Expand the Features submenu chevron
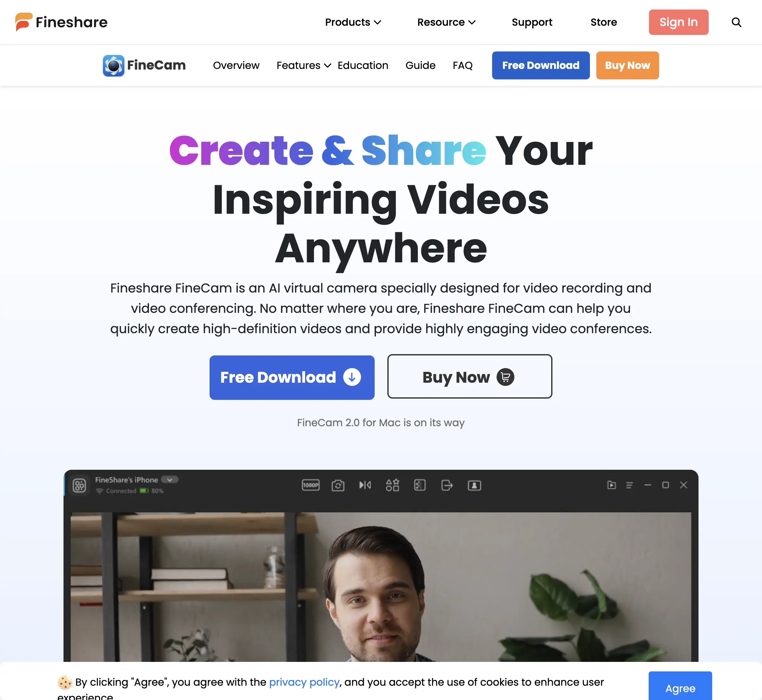This screenshot has height=700, width=762. coord(328,65)
